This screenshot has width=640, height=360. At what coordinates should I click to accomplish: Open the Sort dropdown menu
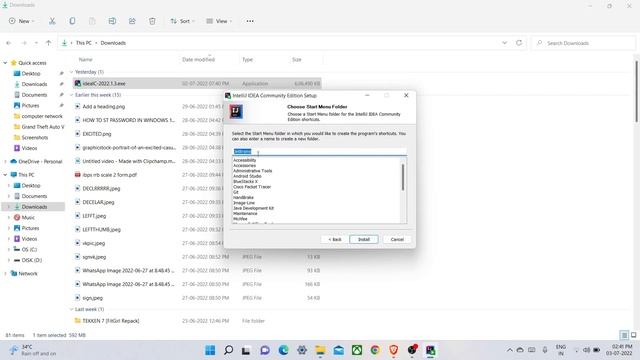pos(182,21)
